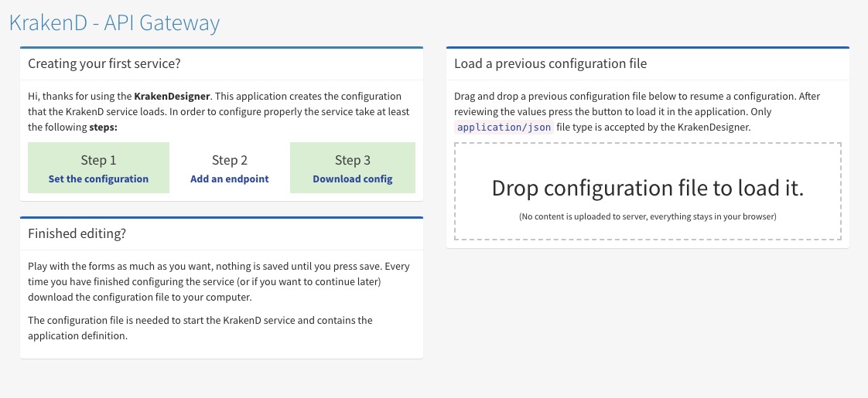Click the Drop configuration file to load it text
This screenshot has width=868, height=398.
648,188
